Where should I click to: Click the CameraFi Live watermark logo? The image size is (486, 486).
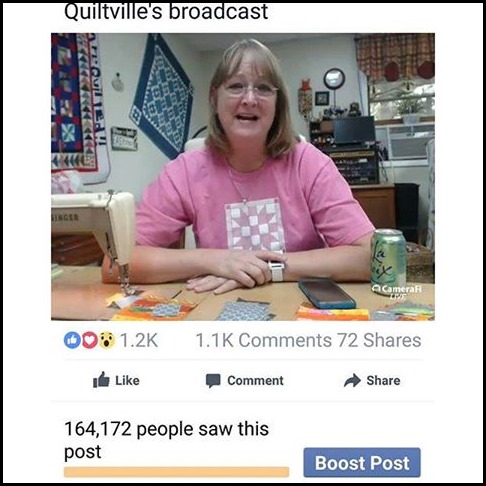coord(397,292)
